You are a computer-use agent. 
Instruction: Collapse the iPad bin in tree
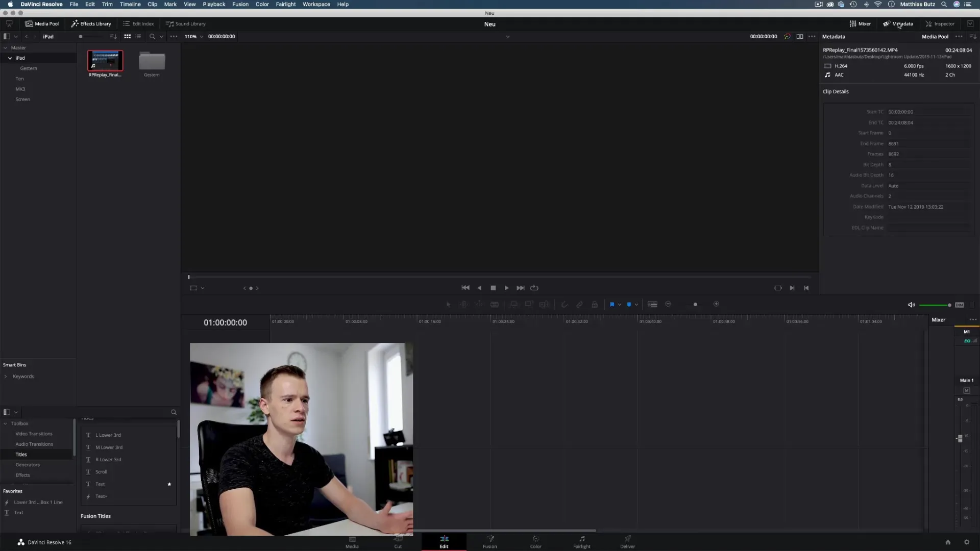click(x=10, y=58)
